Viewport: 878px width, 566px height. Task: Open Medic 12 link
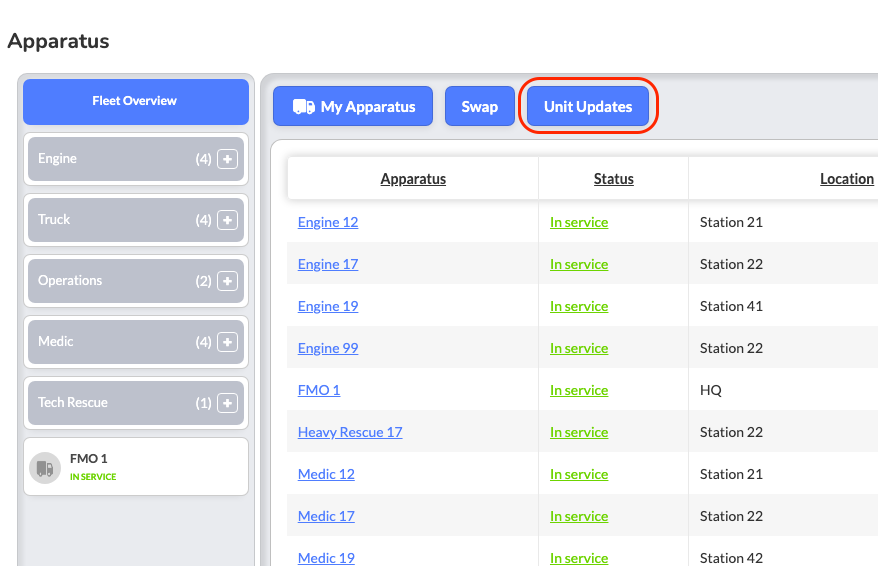pos(326,474)
